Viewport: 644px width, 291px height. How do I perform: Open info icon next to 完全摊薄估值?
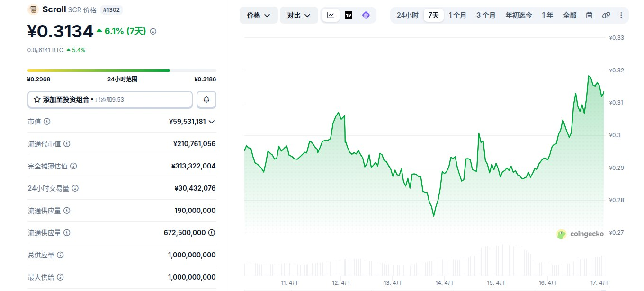click(73, 166)
